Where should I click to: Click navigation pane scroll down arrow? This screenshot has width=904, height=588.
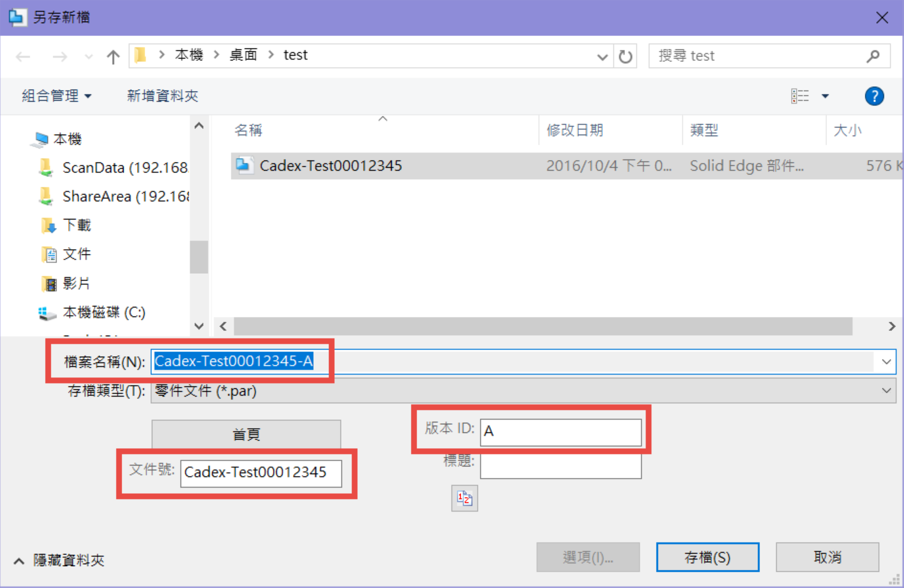[x=199, y=326]
